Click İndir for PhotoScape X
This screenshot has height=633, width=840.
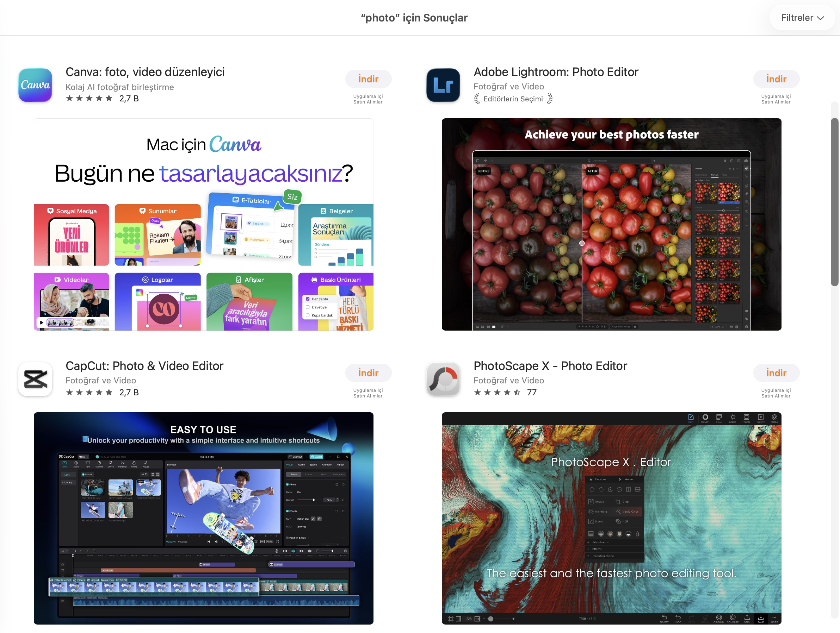(777, 373)
